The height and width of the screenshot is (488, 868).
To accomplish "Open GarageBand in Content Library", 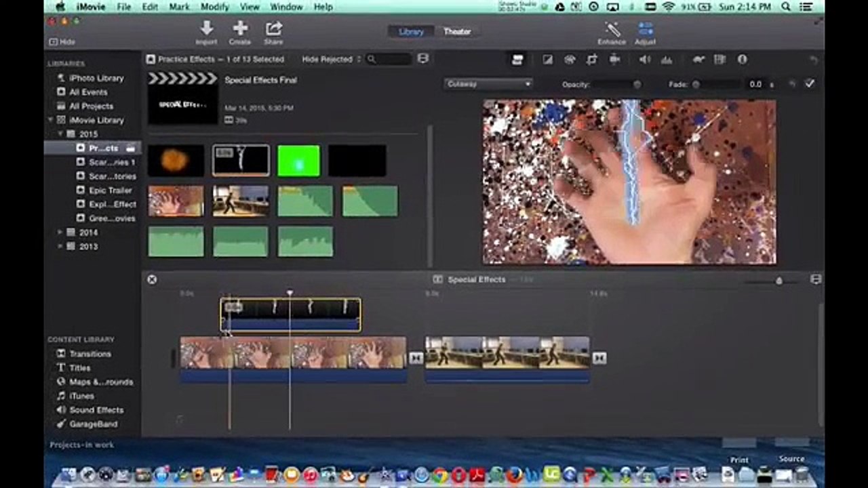I will point(87,424).
